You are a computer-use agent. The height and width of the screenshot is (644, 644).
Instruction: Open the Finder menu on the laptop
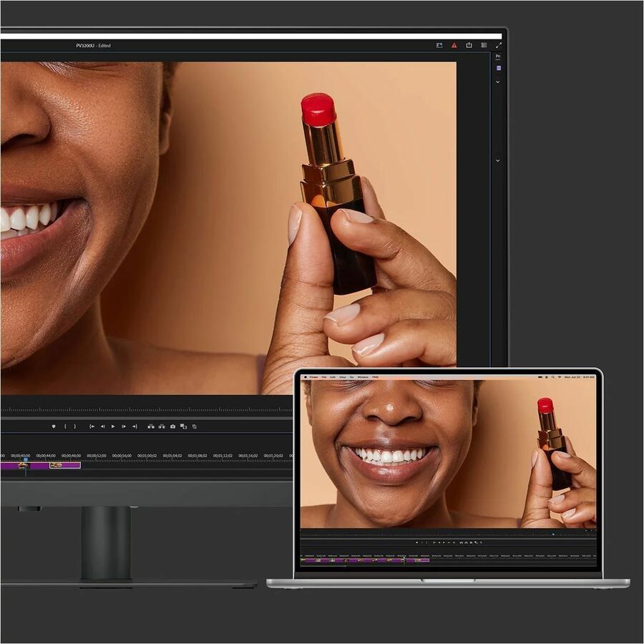point(313,377)
